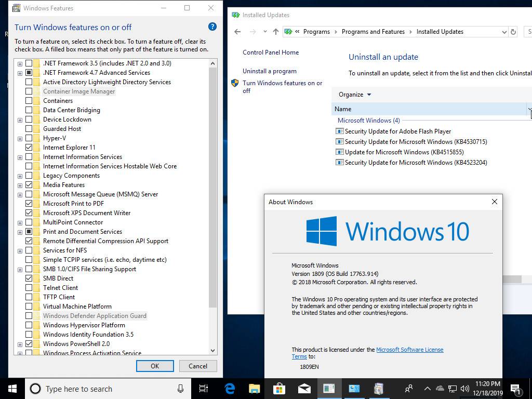
Task: Toggle Microsoft XPS Document Writer checkbox
Action: point(29,212)
